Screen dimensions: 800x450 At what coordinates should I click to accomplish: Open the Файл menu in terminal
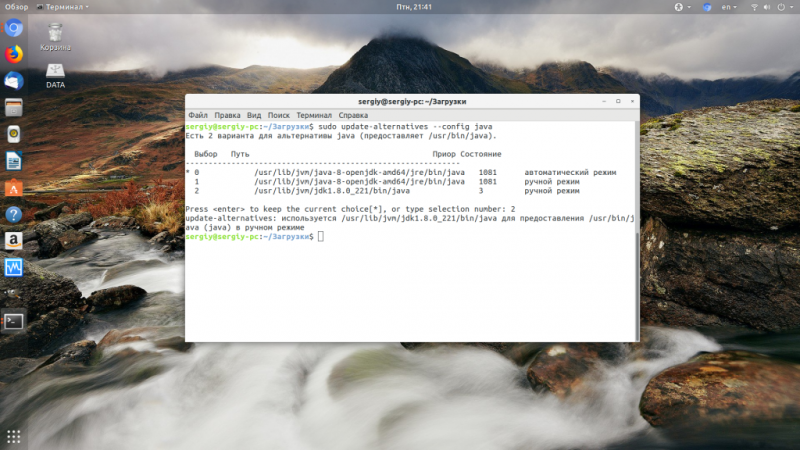coord(198,115)
